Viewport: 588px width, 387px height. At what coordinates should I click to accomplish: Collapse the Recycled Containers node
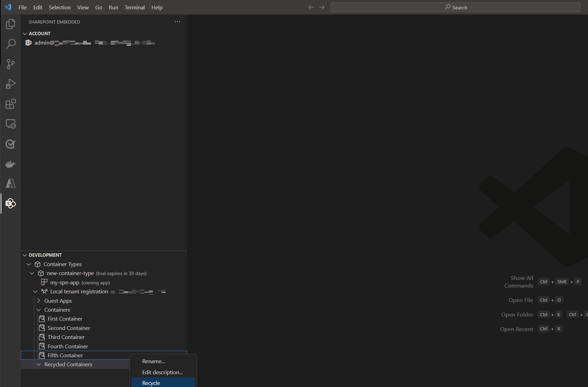tap(39, 365)
